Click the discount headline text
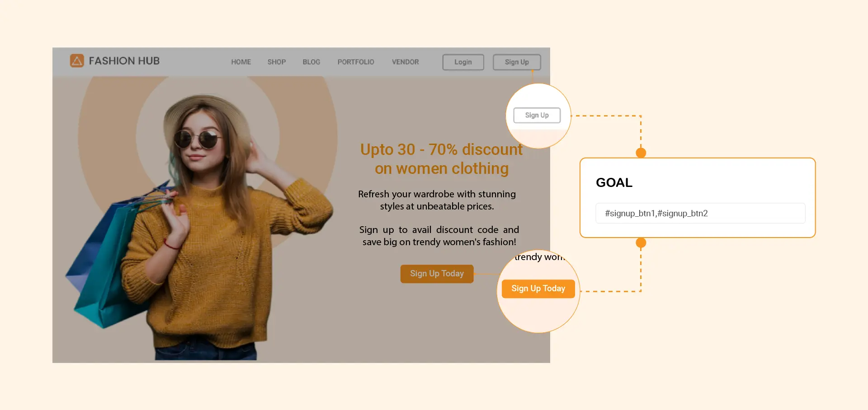Screen dimensions: 868x410 (442, 159)
